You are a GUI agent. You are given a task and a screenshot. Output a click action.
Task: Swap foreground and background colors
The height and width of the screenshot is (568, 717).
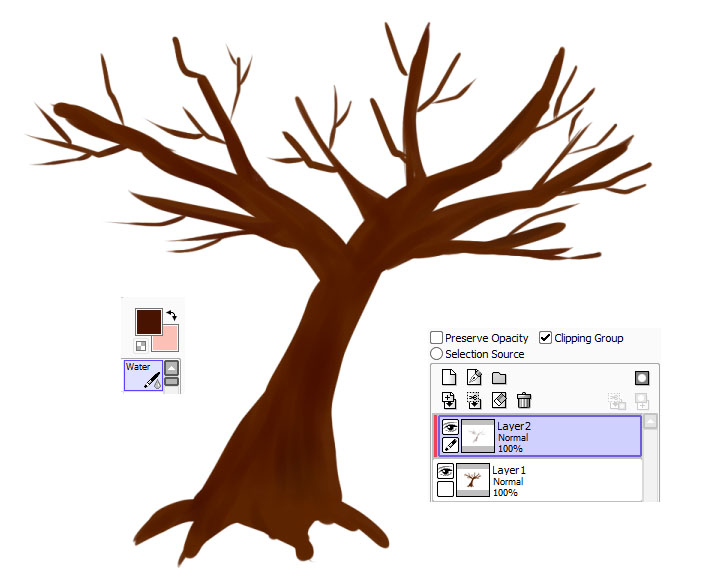point(171,314)
